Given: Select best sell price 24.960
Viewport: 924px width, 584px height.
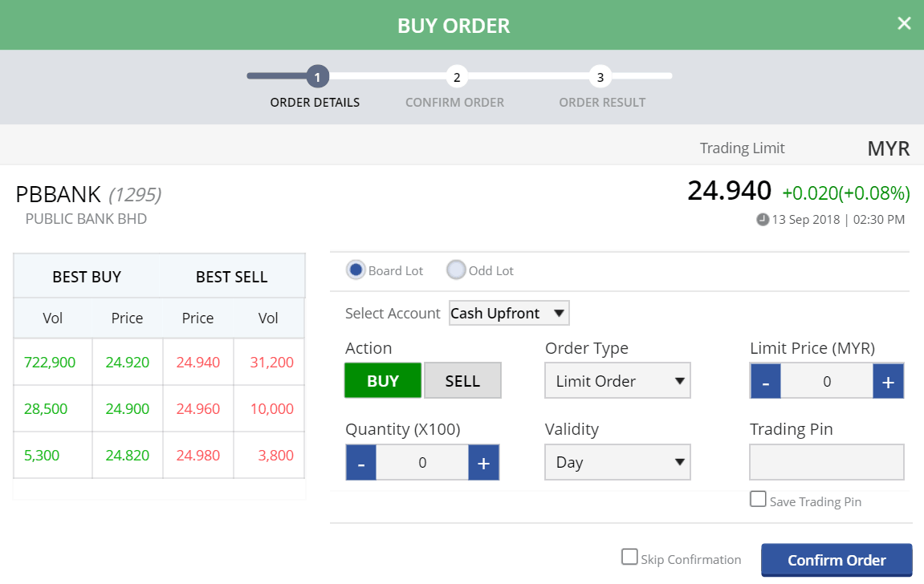Looking at the screenshot, I should 198,408.
